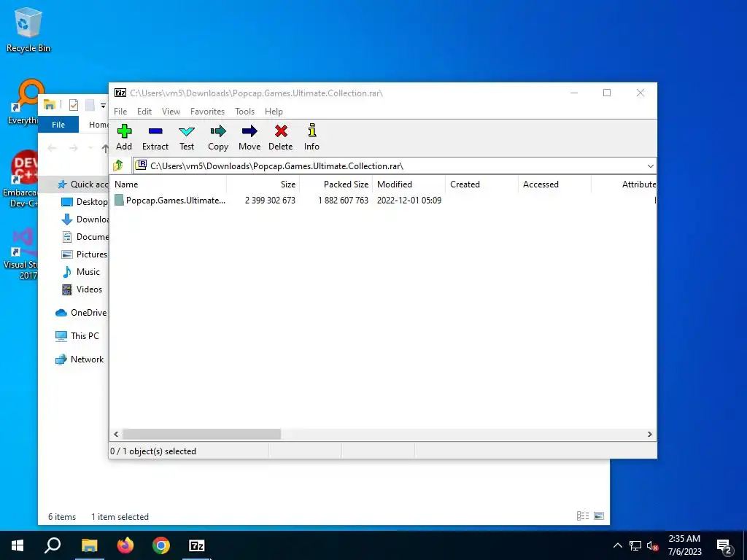Select Music in the Explorer sidebar

pyautogui.click(x=81, y=272)
